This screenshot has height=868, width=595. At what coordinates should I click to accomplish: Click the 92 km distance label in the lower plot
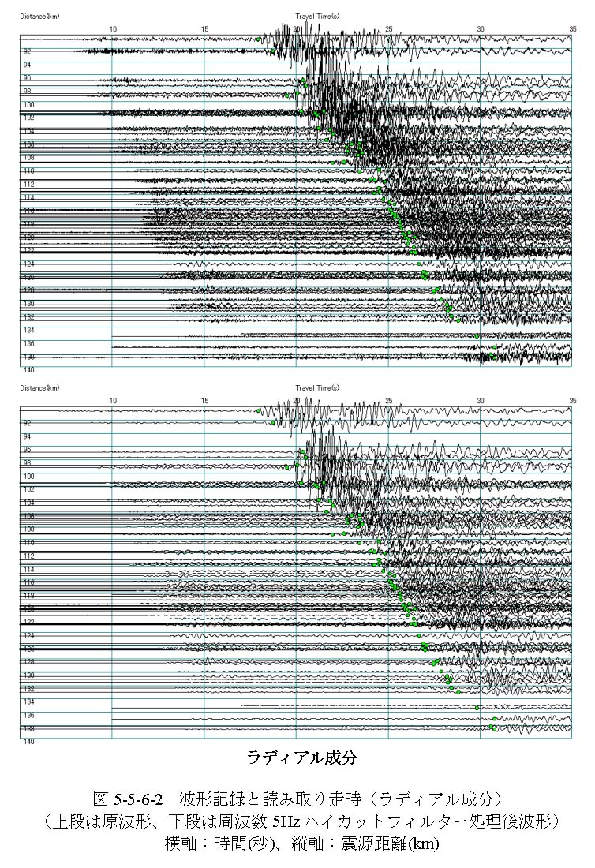(x=27, y=423)
